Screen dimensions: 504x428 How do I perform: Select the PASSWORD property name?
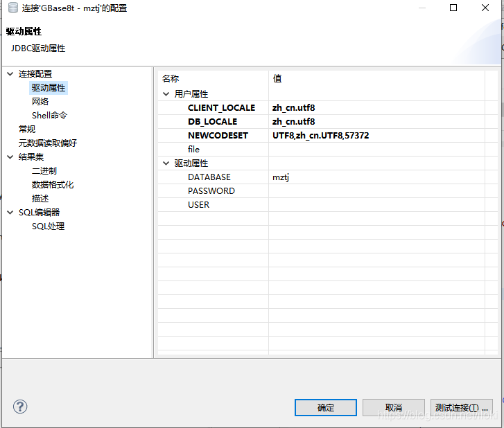tap(211, 190)
